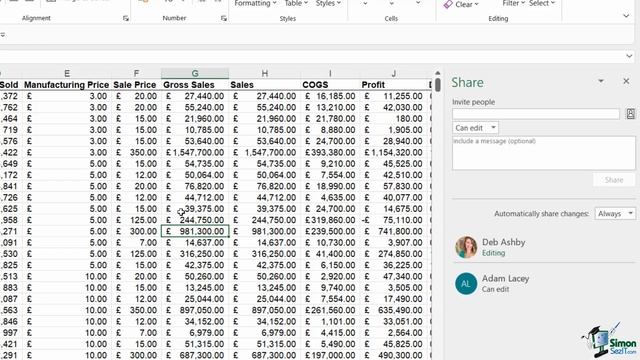This screenshot has height=360, width=640.
Task: Select Gross Sales cell 1,547,700.00
Action: [195, 153]
